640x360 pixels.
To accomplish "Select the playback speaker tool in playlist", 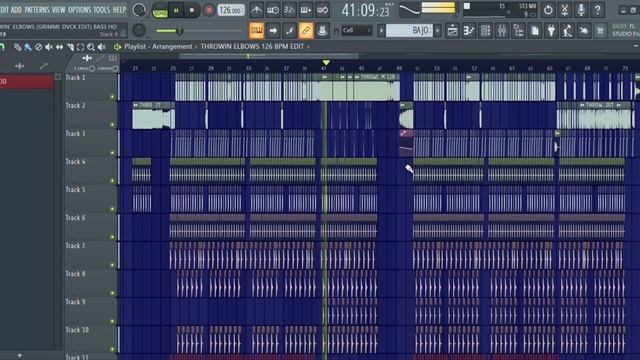I will point(101,47).
